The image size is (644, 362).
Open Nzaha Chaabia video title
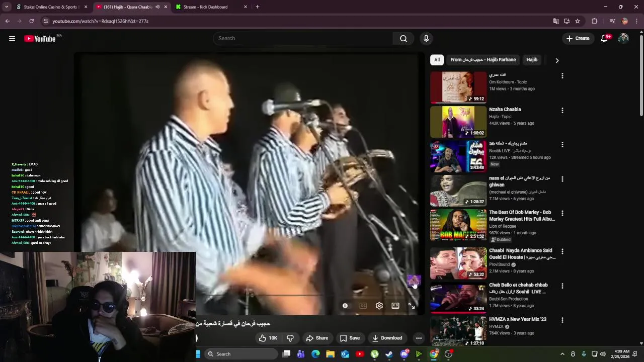[505, 110]
